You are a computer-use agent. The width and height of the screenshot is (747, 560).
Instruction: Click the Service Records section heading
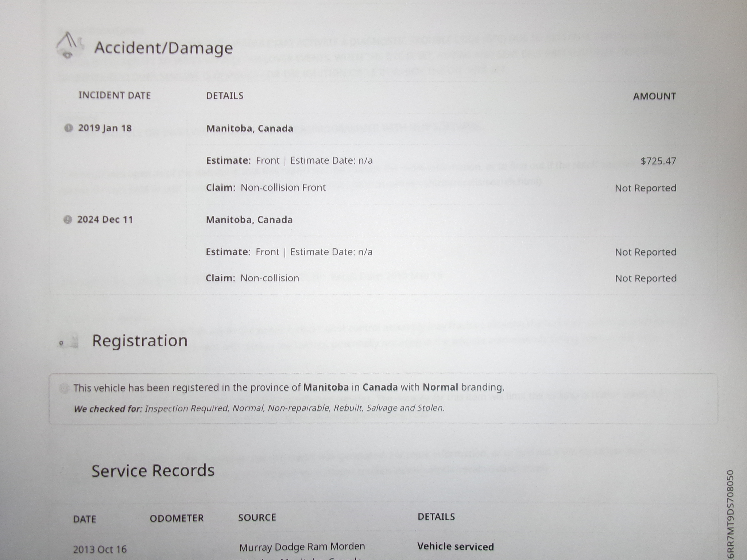coord(153,470)
